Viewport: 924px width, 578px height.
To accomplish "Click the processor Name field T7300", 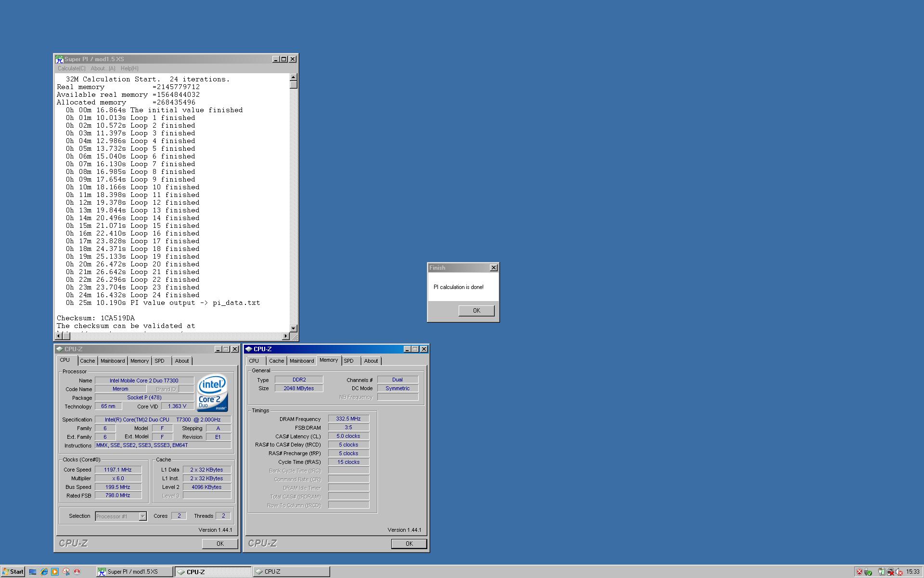I will (x=144, y=381).
